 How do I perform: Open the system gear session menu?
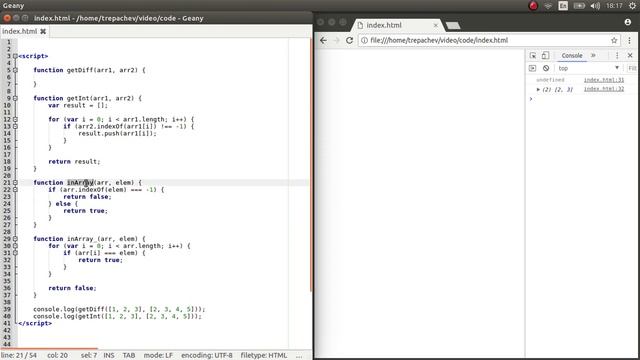(632, 6)
